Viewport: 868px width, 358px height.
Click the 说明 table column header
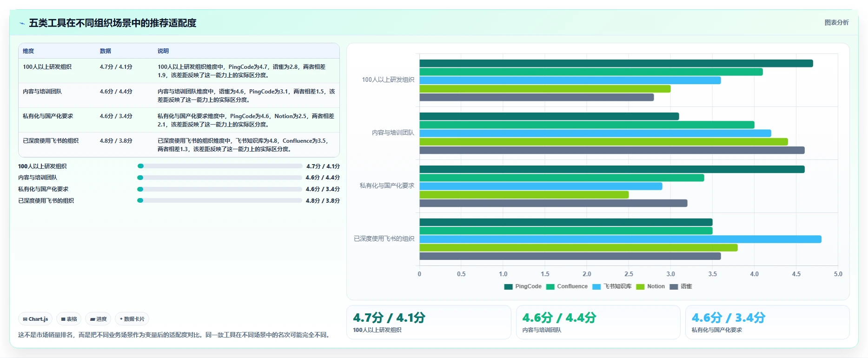(163, 51)
